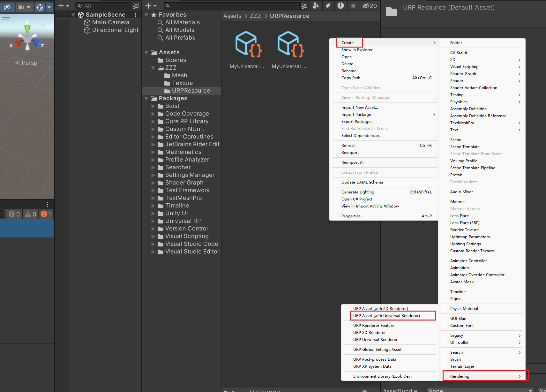The height and width of the screenshot is (392, 546).
Task: Click the star icon to save search
Action: [x=353, y=6]
